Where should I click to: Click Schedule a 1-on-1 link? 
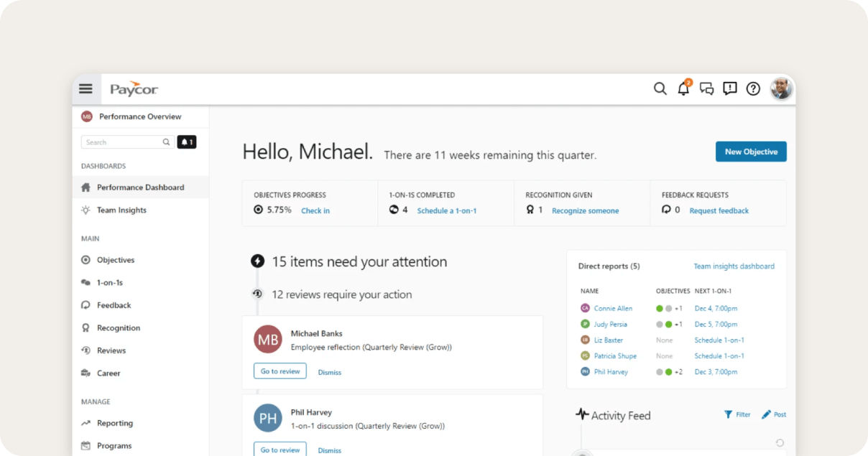click(x=447, y=211)
